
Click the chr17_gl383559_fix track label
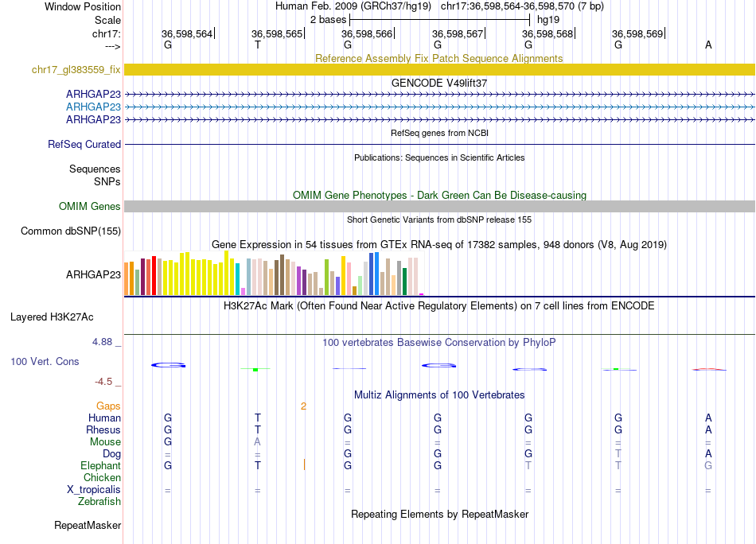(x=76, y=69)
